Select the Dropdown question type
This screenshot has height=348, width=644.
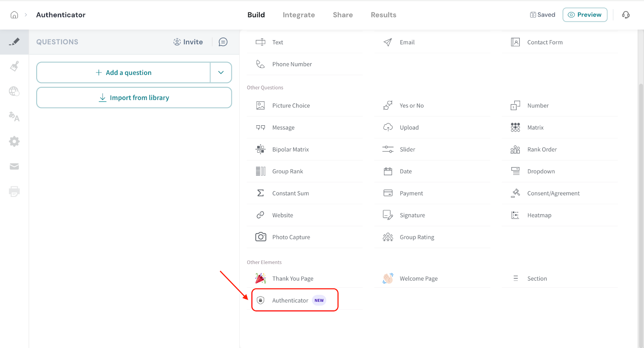[541, 172]
